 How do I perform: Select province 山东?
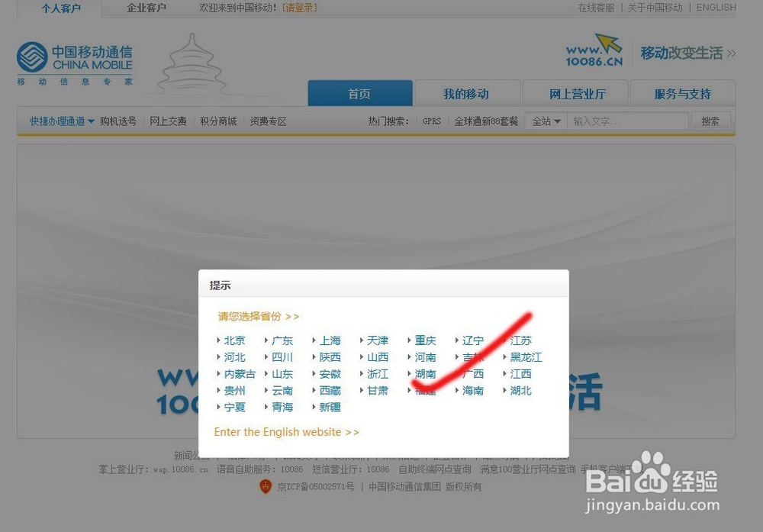coord(282,374)
